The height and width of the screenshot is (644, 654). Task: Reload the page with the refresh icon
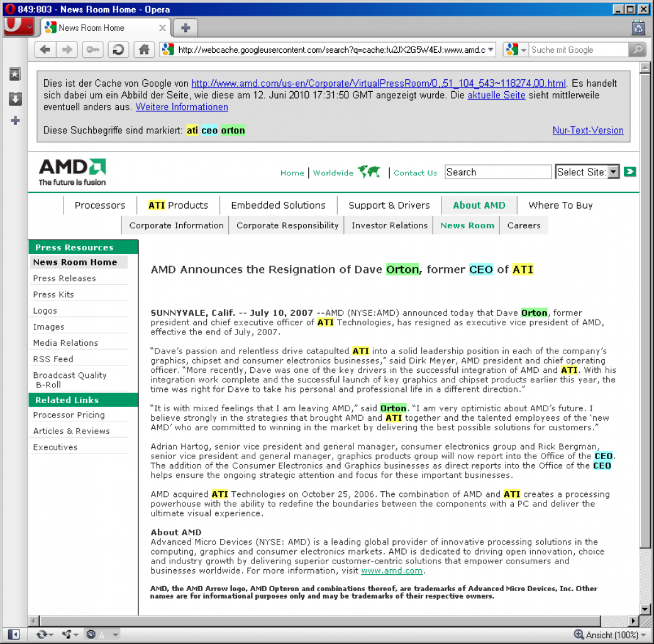(x=118, y=50)
